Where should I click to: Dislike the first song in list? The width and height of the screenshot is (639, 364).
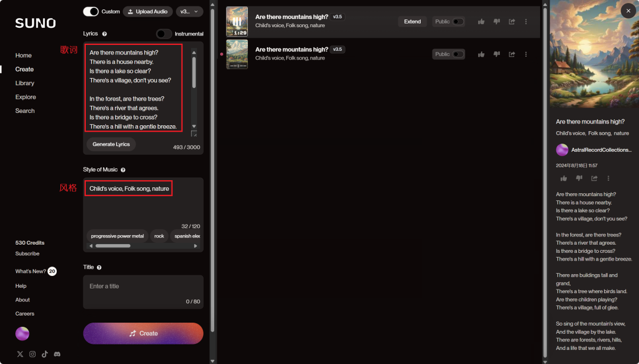point(497,22)
